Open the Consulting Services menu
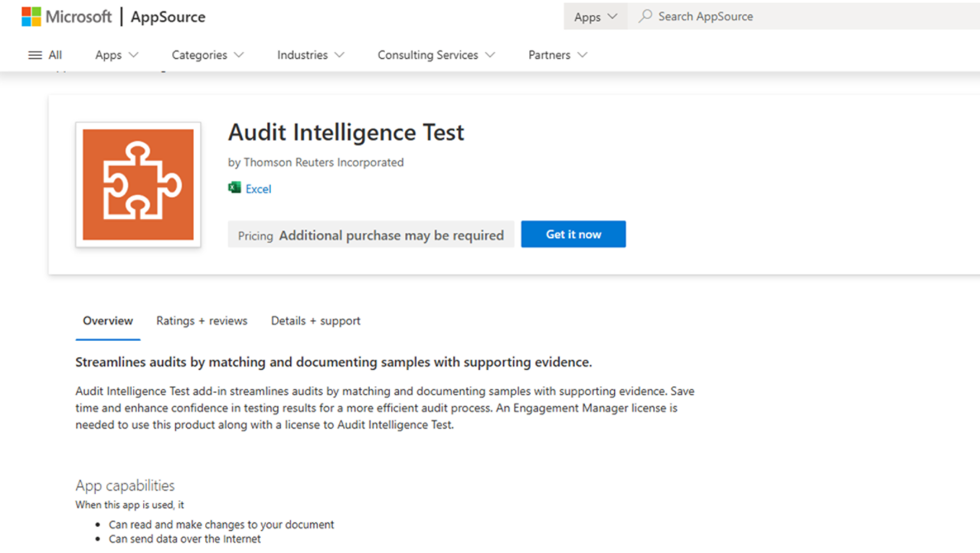The image size is (980, 553). [x=436, y=55]
